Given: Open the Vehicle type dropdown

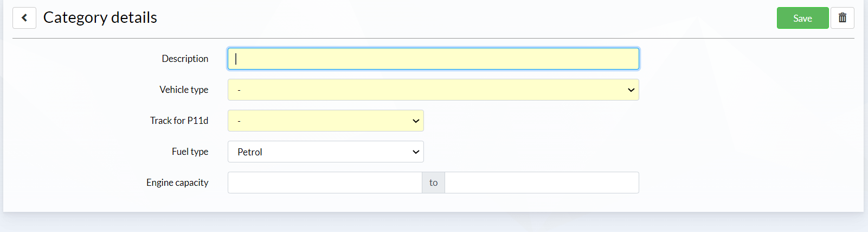Looking at the screenshot, I should point(433,90).
